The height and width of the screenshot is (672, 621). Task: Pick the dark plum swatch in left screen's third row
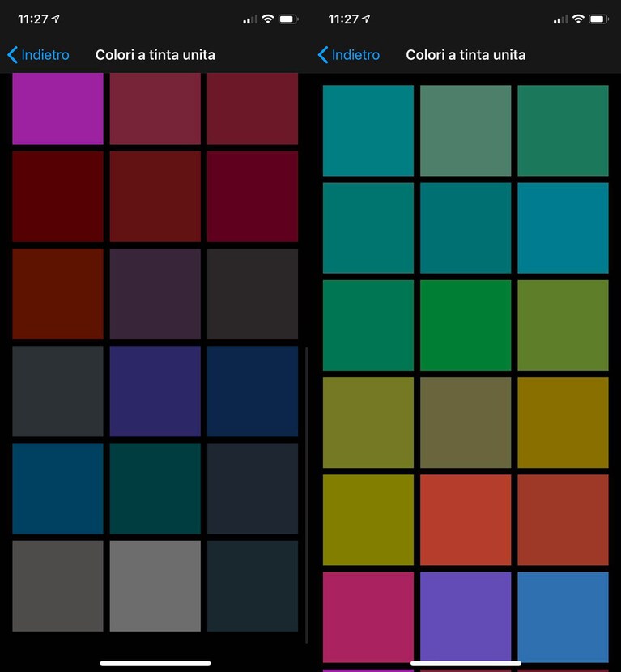click(155, 294)
